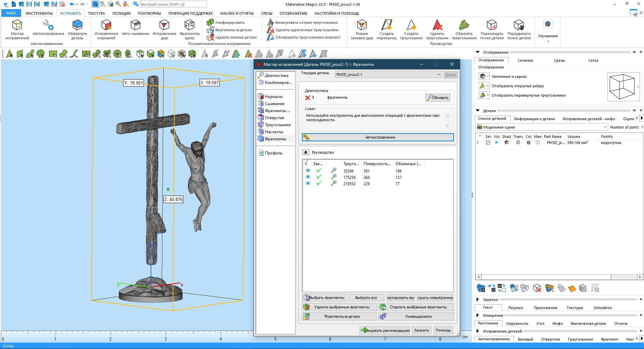The image size is (644, 349).
Task: Click Удалить мелкие детали in ribbon
Action: pyautogui.click(x=232, y=37)
